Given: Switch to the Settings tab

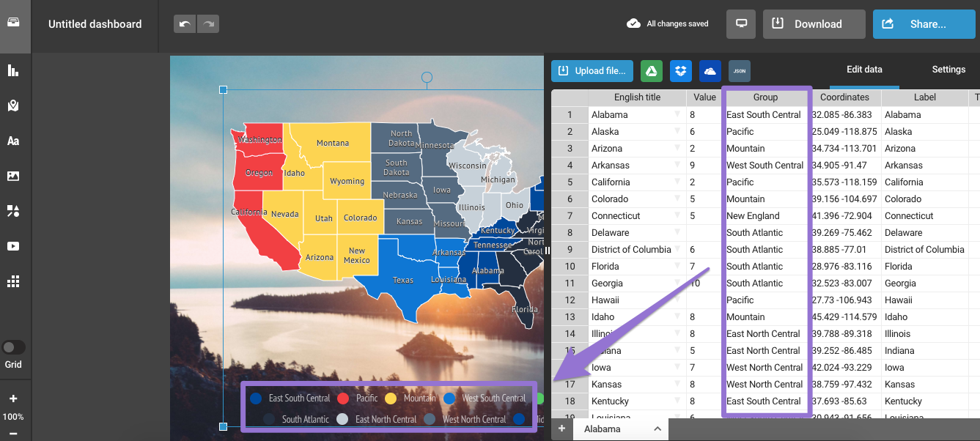Looking at the screenshot, I should click(948, 70).
